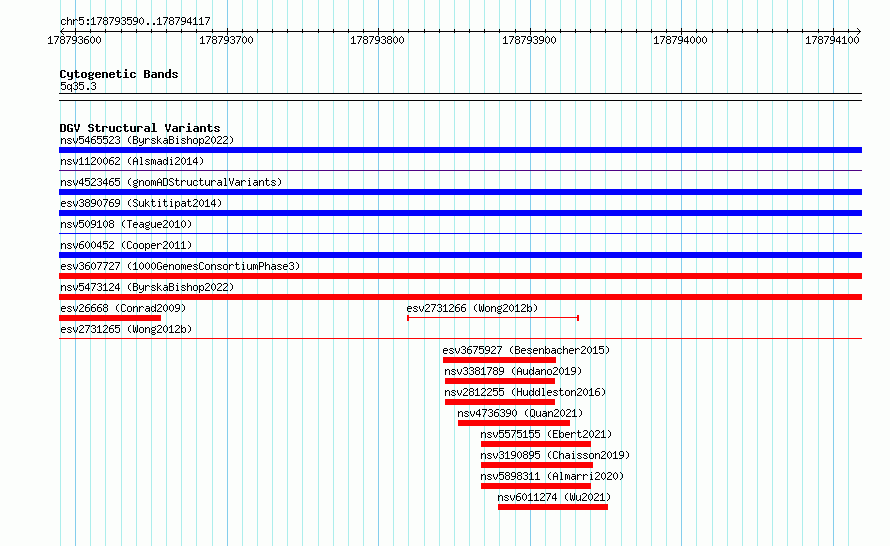The height and width of the screenshot is (546, 890).
Task: Click the Cytogenetic Bands track title
Action: (x=119, y=74)
